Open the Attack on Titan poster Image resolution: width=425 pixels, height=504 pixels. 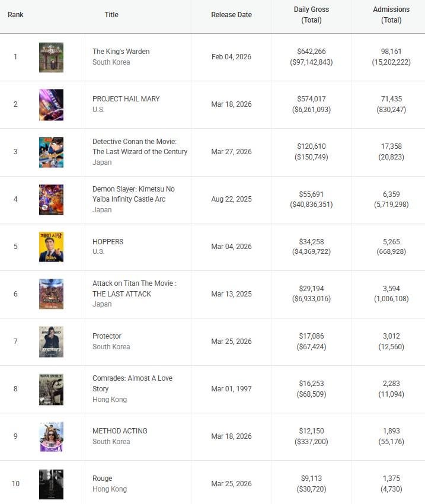51,294
